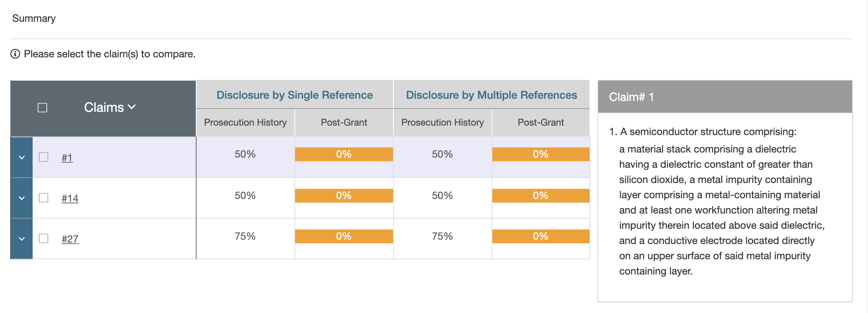Viewport: 868px width, 313px height.
Task: Select the checkbox for claim #14
Action: (x=44, y=198)
